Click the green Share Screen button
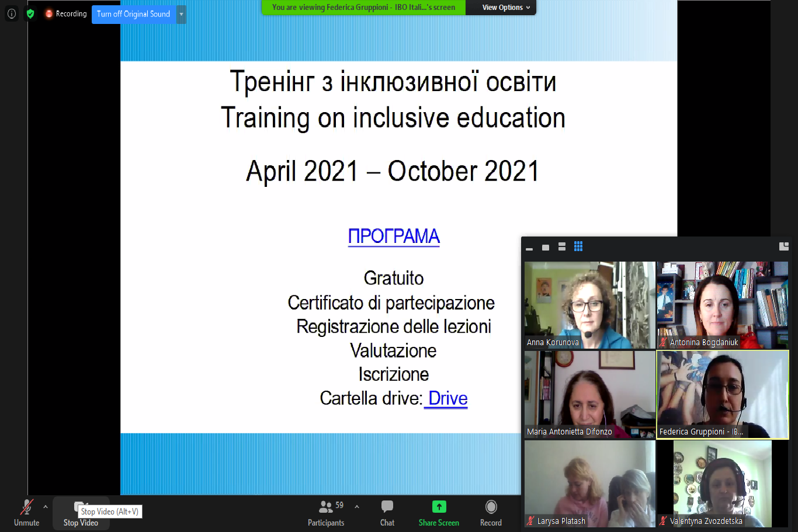Screen dimensions: 798x532 click(439, 513)
